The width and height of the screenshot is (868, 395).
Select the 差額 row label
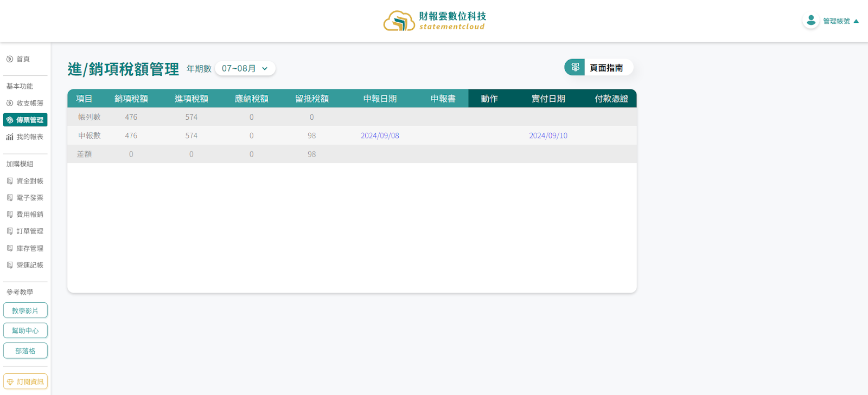coord(84,154)
